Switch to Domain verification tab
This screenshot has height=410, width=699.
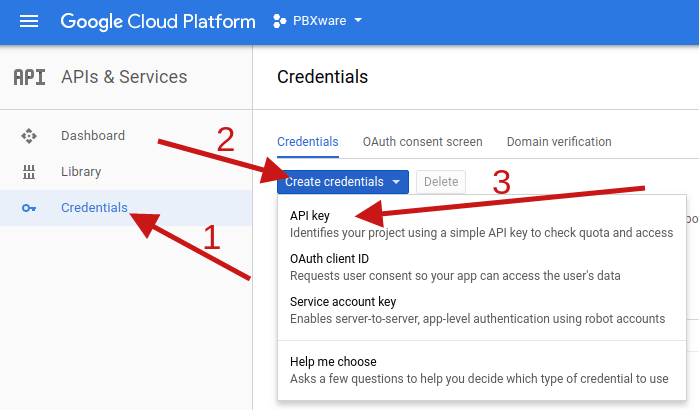click(x=559, y=142)
